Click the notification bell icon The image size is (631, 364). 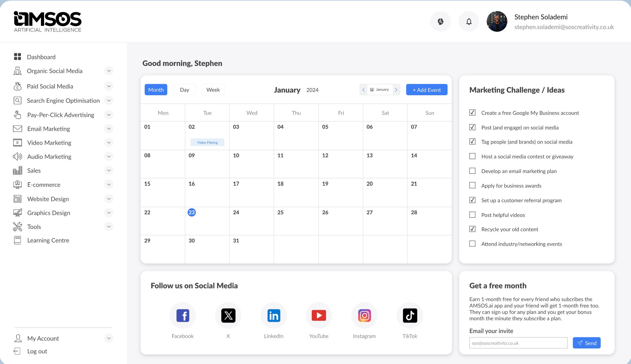[469, 21]
